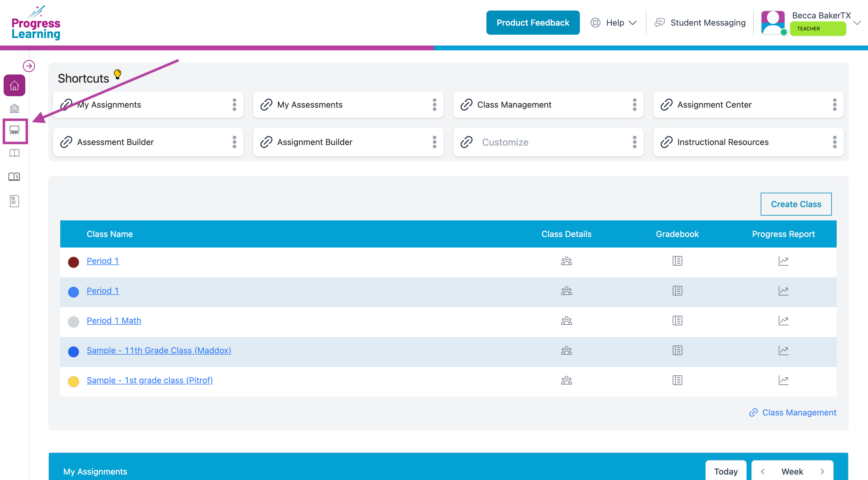Click the Today button in My Assignments
The width and height of the screenshot is (868, 480).
(726, 471)
